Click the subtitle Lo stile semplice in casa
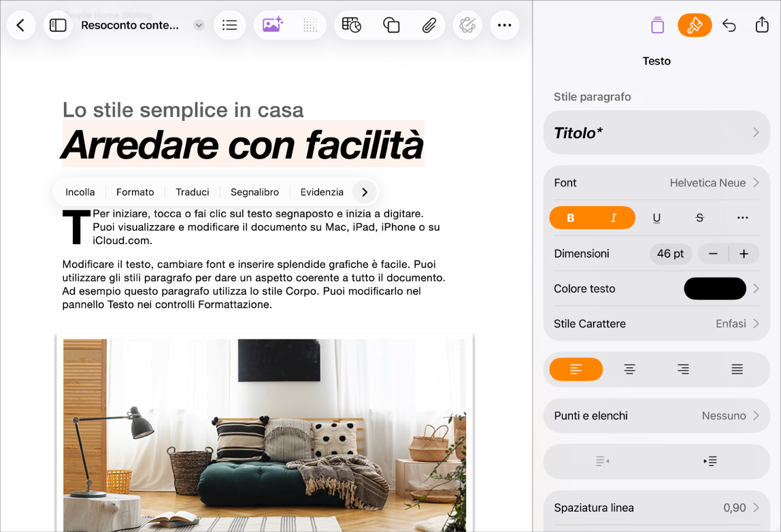This screenshot has height=532, width=781. coord(183,110)
